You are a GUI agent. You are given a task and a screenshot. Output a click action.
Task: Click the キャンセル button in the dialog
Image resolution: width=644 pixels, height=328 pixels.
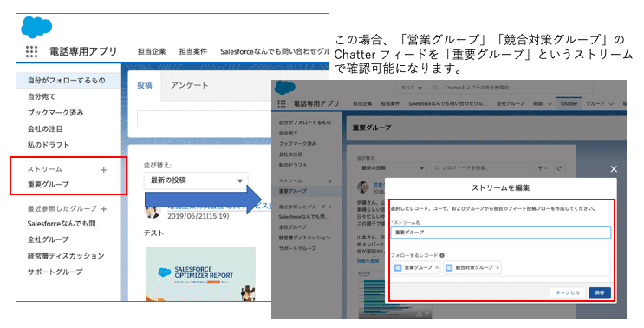tap(568, 292)
